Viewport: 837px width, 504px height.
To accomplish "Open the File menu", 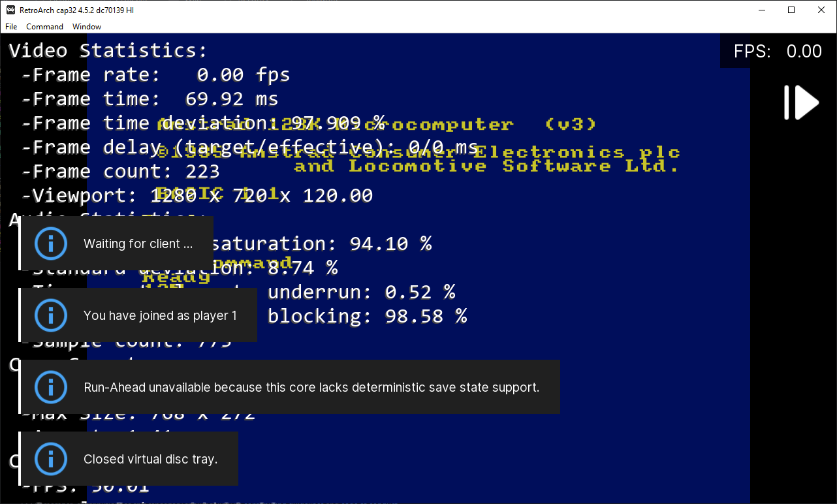I will [10, 27].
